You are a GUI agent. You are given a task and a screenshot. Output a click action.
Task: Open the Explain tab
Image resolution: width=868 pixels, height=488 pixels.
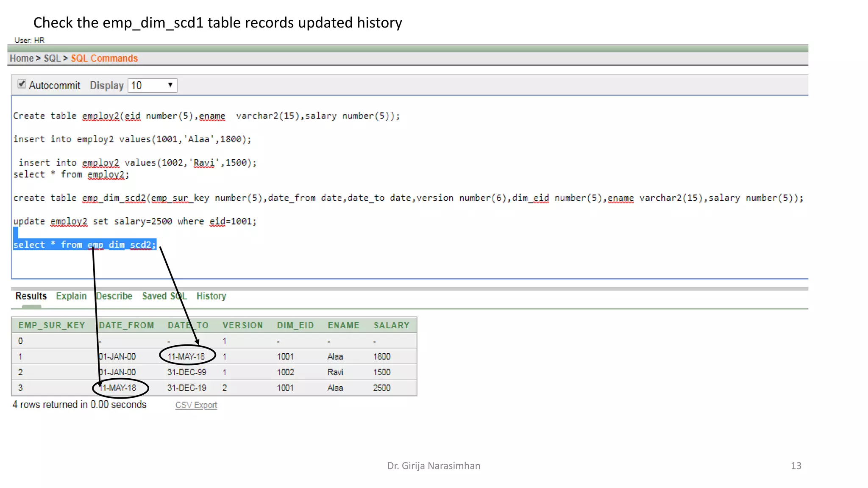coord(71,296)
